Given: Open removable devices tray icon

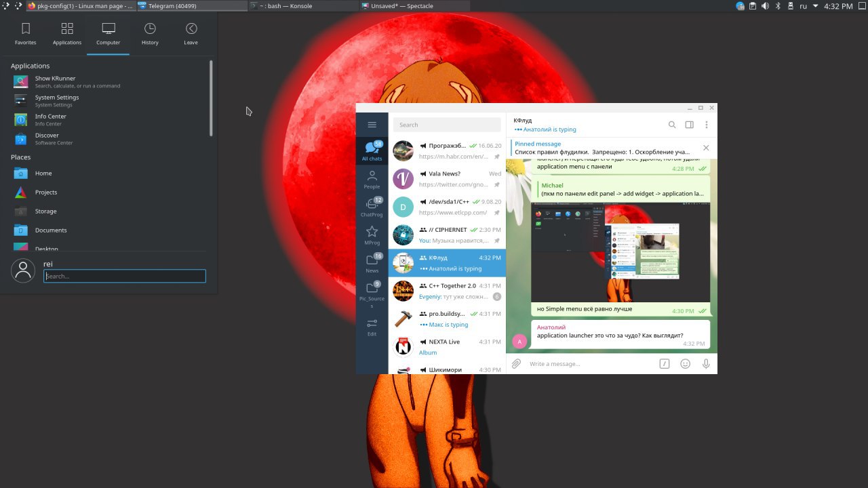Looking at the screenshot, I should [x=791, y=6].
